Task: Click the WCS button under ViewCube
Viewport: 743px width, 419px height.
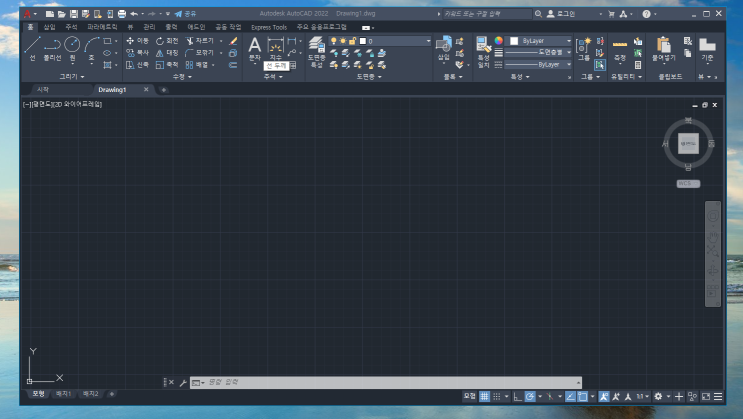Action: click(x=688, y=183)
